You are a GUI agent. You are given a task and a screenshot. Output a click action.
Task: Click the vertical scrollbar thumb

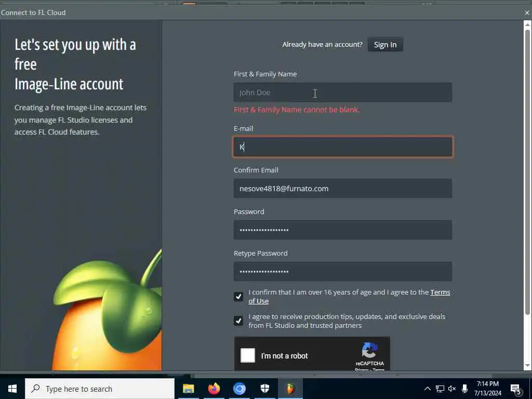(527, 172)
